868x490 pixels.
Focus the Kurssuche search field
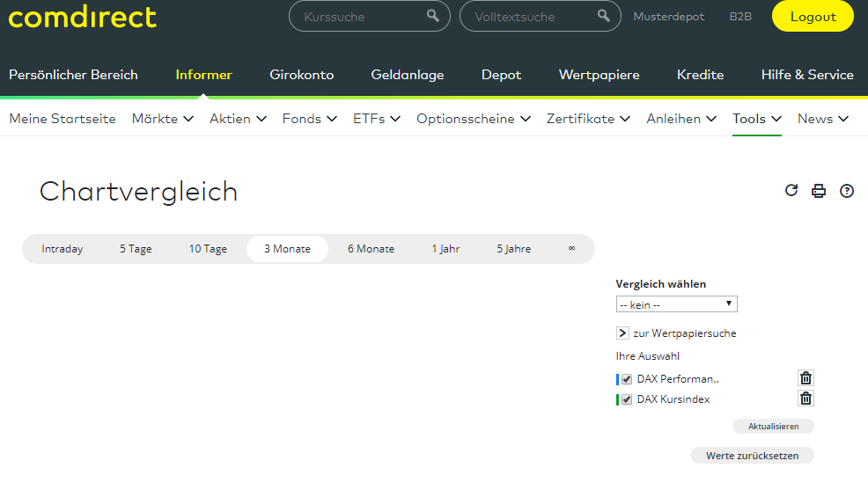tap(361, 17)
